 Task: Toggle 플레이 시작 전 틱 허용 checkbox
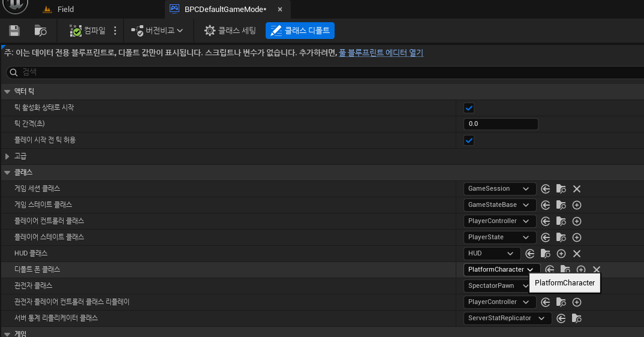pyautogui.click(x=469, y=140)
